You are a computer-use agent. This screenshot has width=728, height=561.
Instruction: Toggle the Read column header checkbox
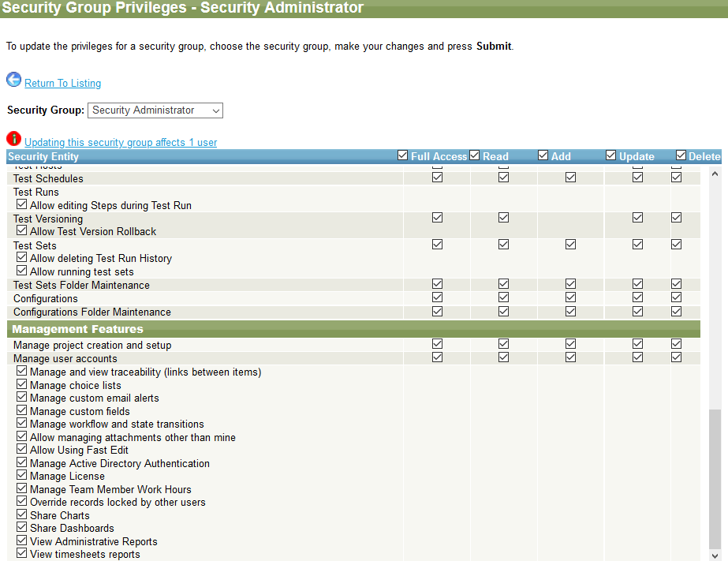475,155
